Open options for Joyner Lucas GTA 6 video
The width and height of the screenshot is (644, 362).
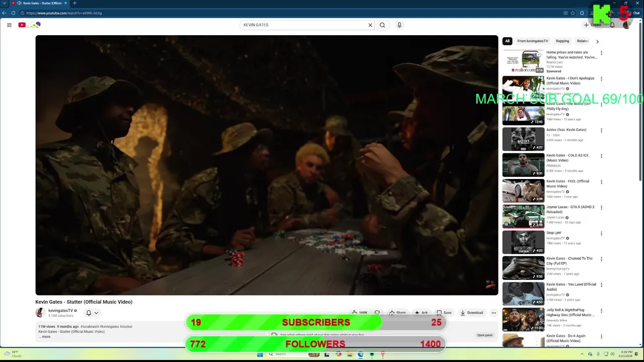pyautogui.click(x=601, y=208)
